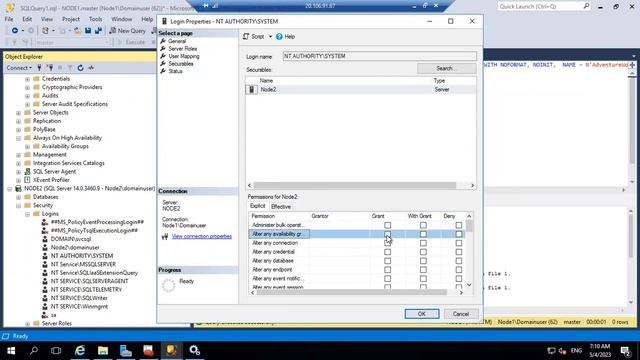
Task: Click the Help icon in Login Properties
Action: (279, 37)
